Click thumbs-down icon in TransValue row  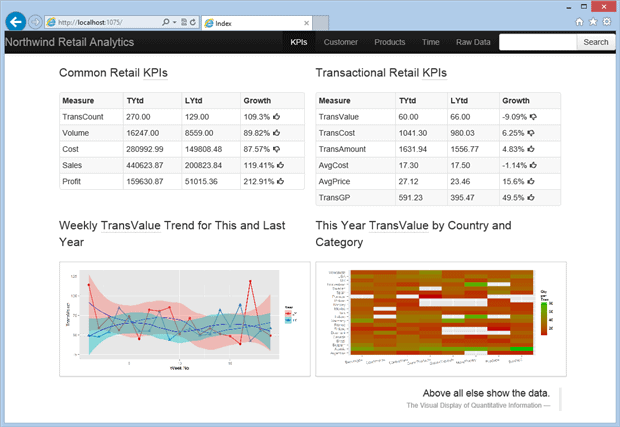point(533,117)
